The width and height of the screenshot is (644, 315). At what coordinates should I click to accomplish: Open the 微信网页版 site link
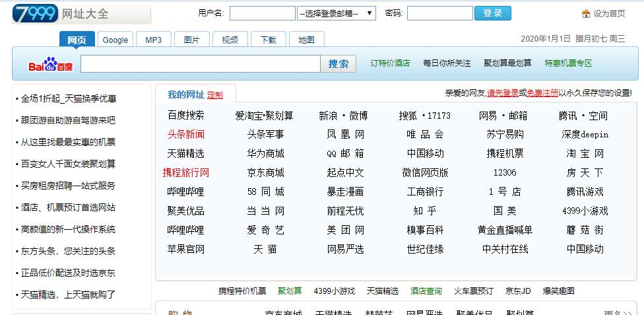[x=425, y=173]
